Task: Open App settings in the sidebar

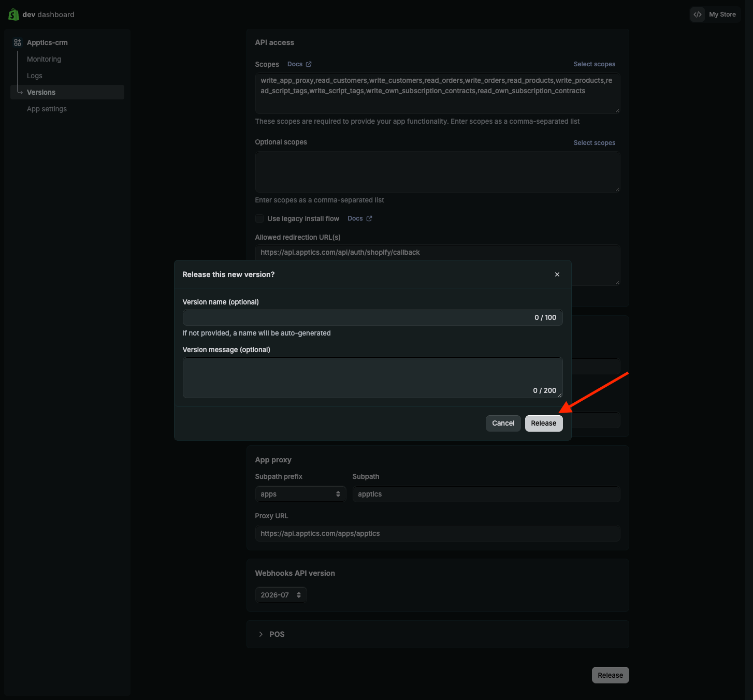Action: (47, 109)
